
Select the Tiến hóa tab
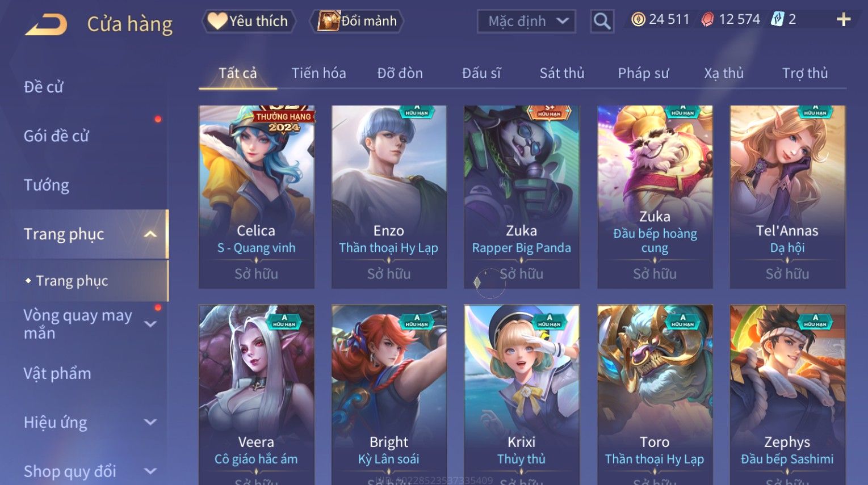[x=318, y=73]
